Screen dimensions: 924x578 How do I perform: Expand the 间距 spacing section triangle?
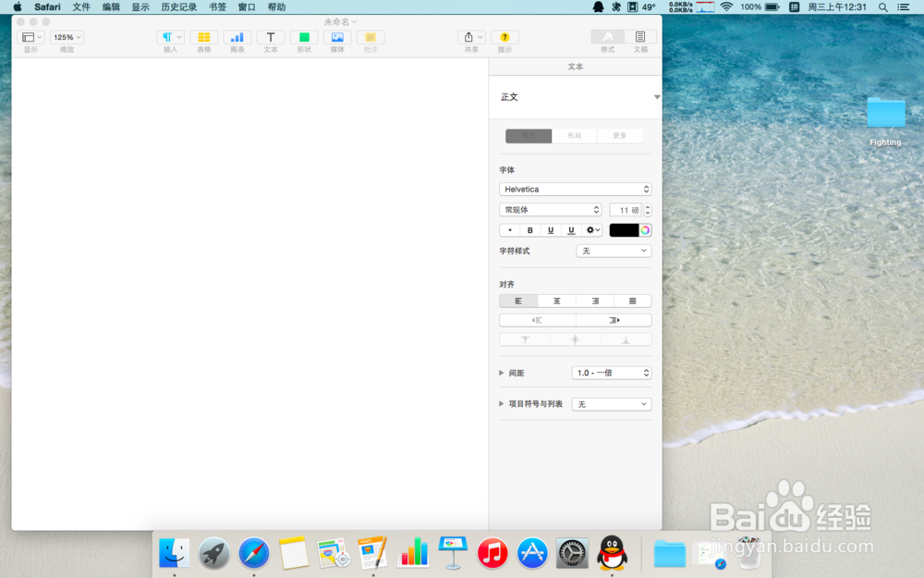pyautogui.click(x=502, y=373)
